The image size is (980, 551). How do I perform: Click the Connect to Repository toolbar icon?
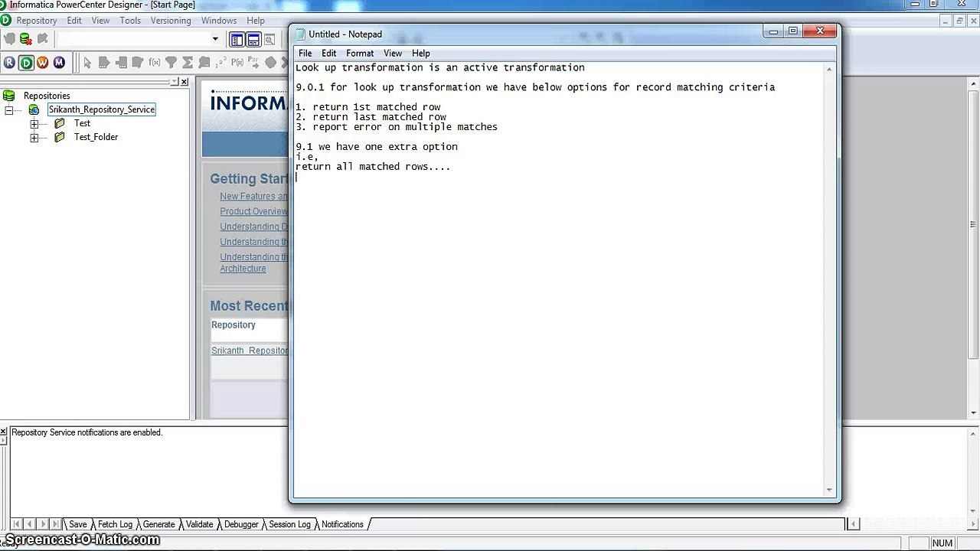pyautogui.click(x=9, y=39)
